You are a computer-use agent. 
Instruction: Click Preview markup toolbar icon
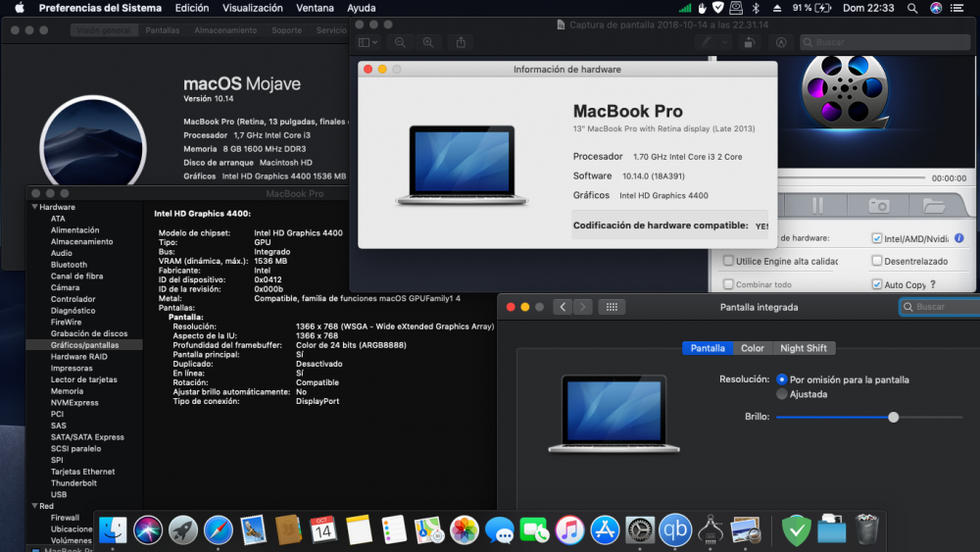781,42
